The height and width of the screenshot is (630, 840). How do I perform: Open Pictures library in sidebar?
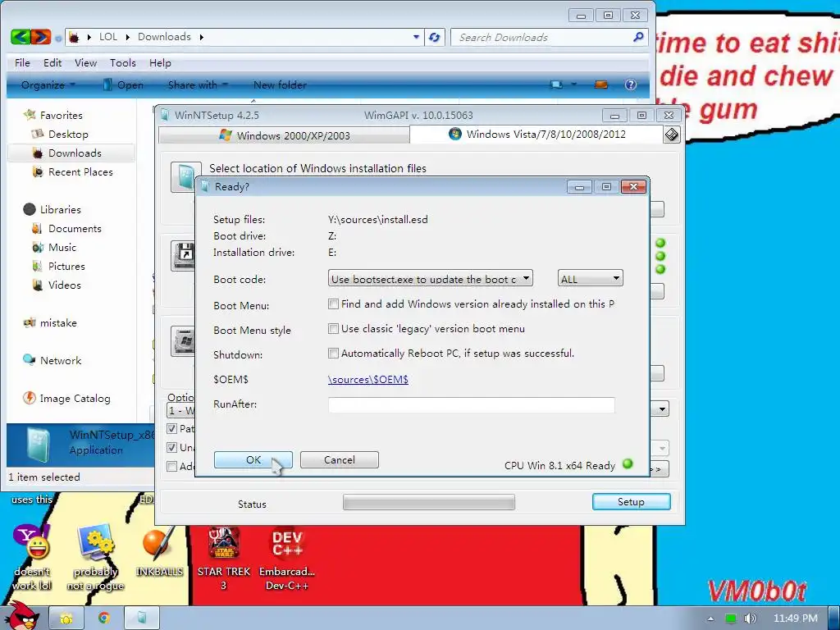[66, 267]
